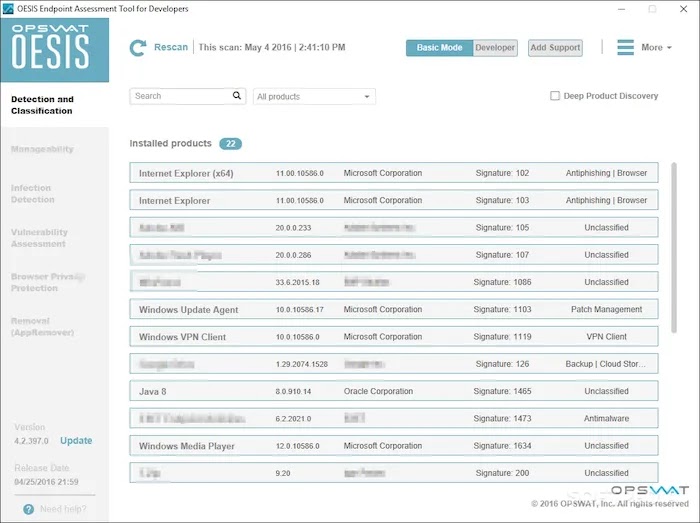Viewport: 700px width, 523px height.
Task: Click the Rescan link
Action: click(x=171, y=47)
